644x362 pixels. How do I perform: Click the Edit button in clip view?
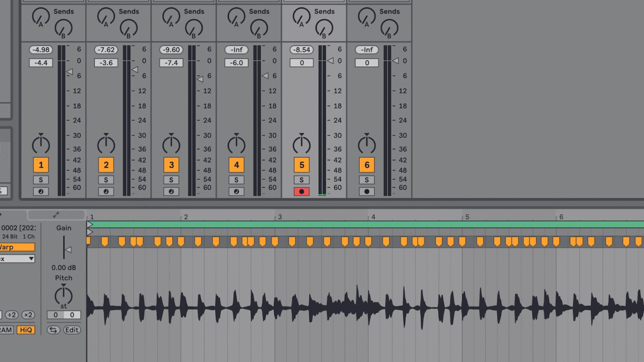(72, 330)
